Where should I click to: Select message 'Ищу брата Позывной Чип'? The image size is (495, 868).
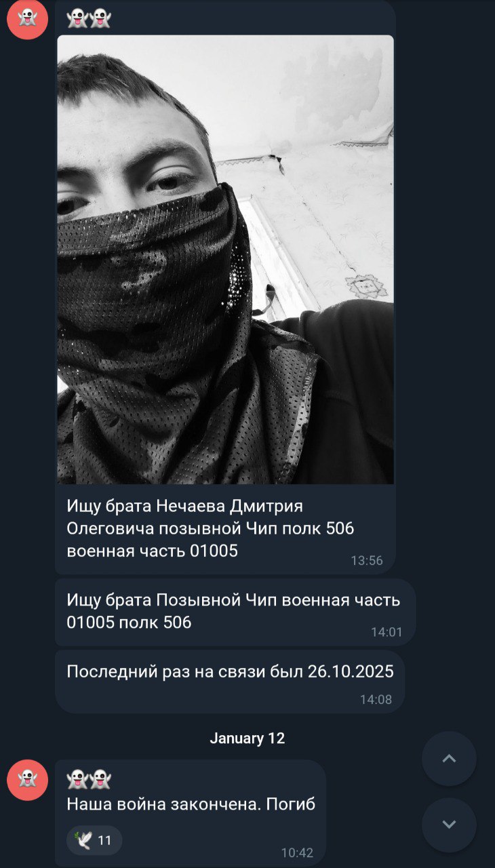click(x=234, y=611)
